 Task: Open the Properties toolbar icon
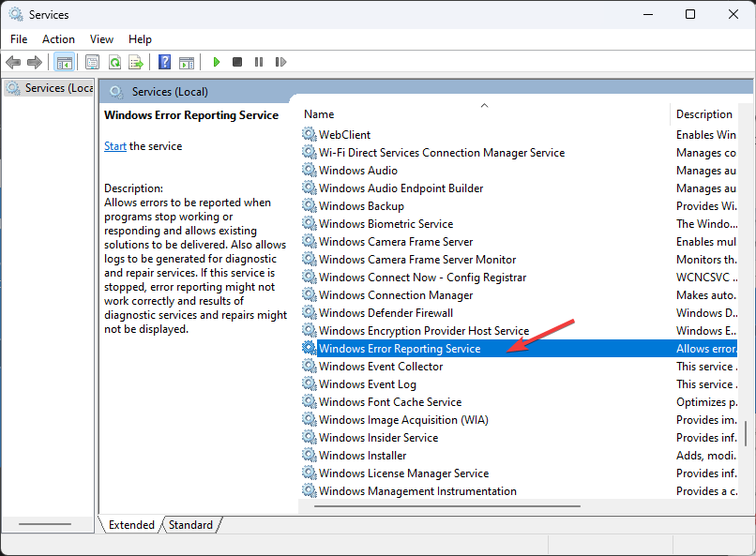92,62
